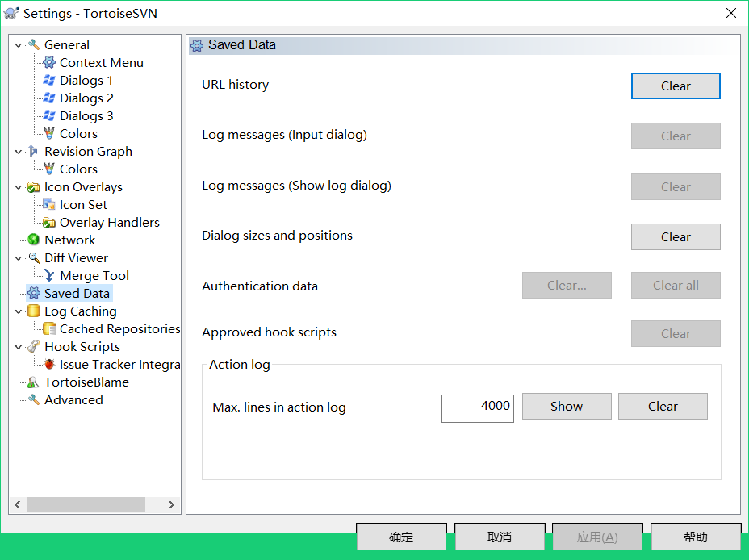Click the tree scrollbar left arrow
Image resolution: width=749 pixels, height=560 pixels.
coord(18,504)
